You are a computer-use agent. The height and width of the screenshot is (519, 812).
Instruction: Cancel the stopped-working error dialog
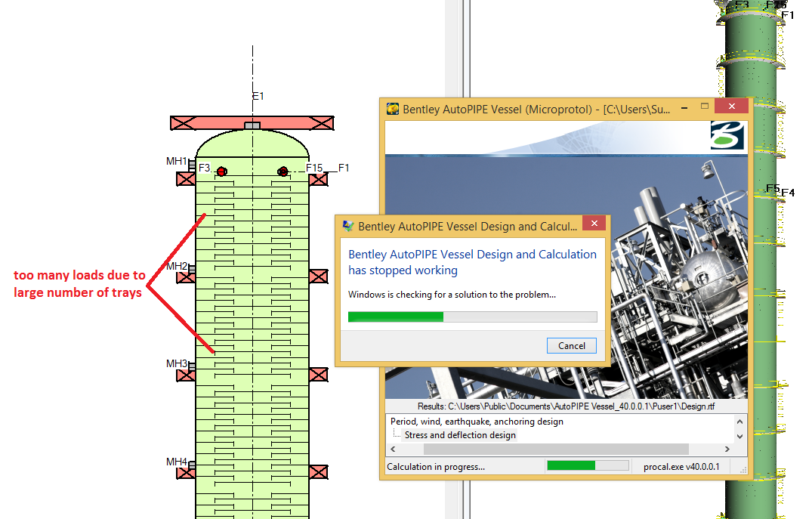571,345
